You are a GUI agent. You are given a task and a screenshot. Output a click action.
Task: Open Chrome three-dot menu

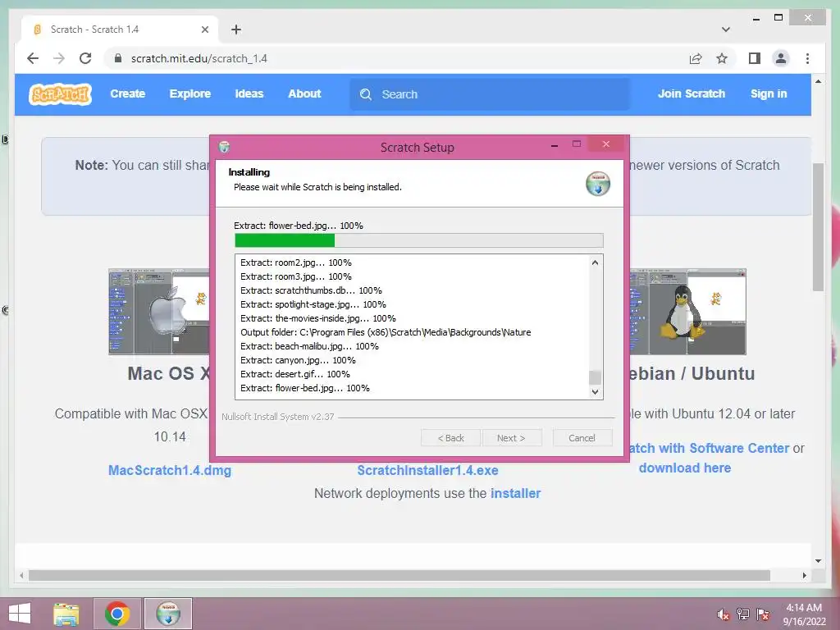(807, 58)
